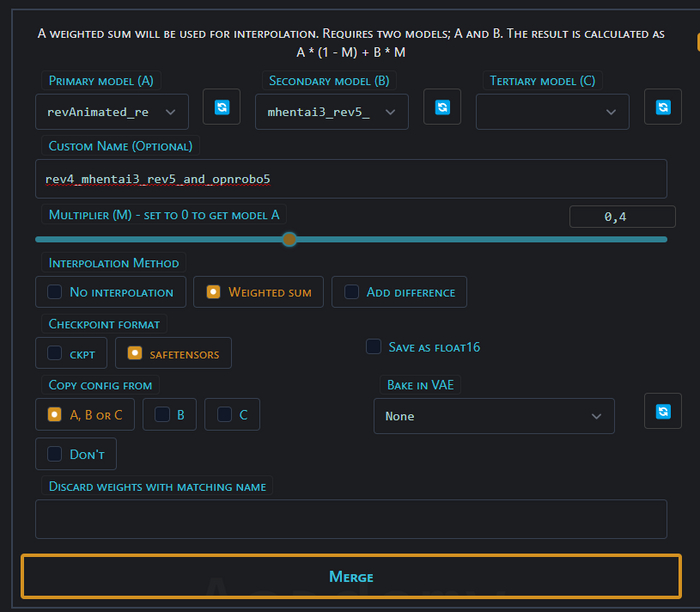Screen dimensions: 700x612
Task: Refresh the Primary model (A) list
Action: point(221,107)
